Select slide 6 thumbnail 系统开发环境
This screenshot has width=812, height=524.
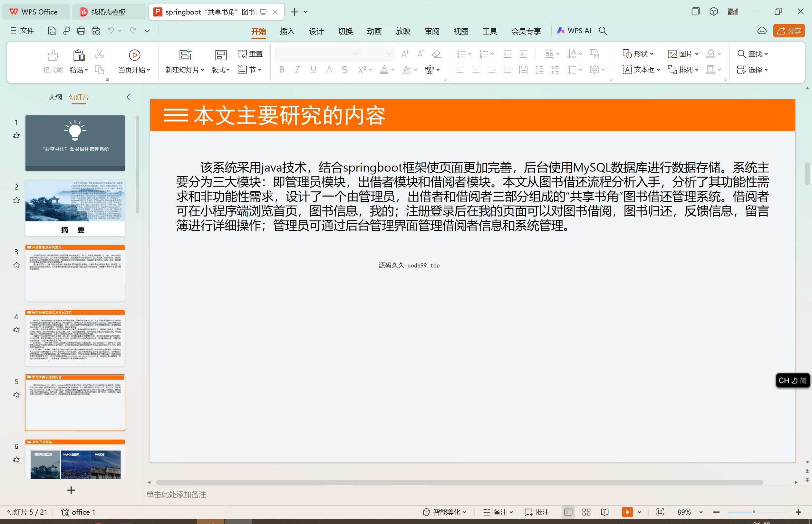point(75,459)
